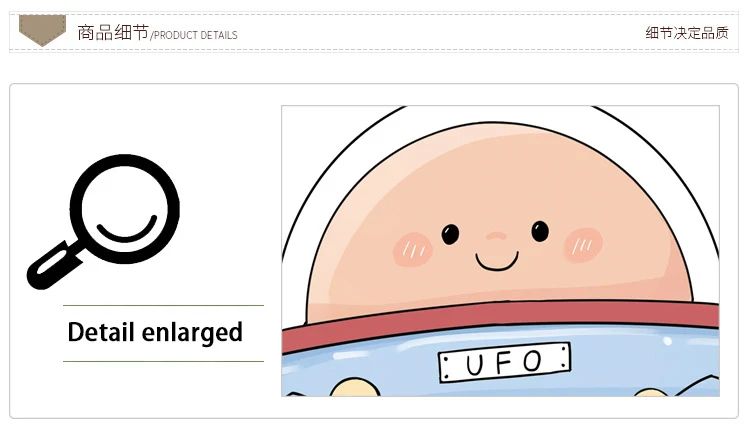Click the alien's smiling mouth
Viewport: 750px width, 432px height.
tap(497, 262)
